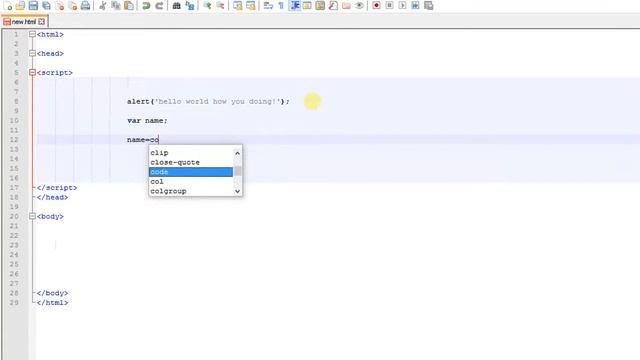Click the Close All toolbar icon
The height and width of the screenshot is (360, 640).
[x=73, y=5]
